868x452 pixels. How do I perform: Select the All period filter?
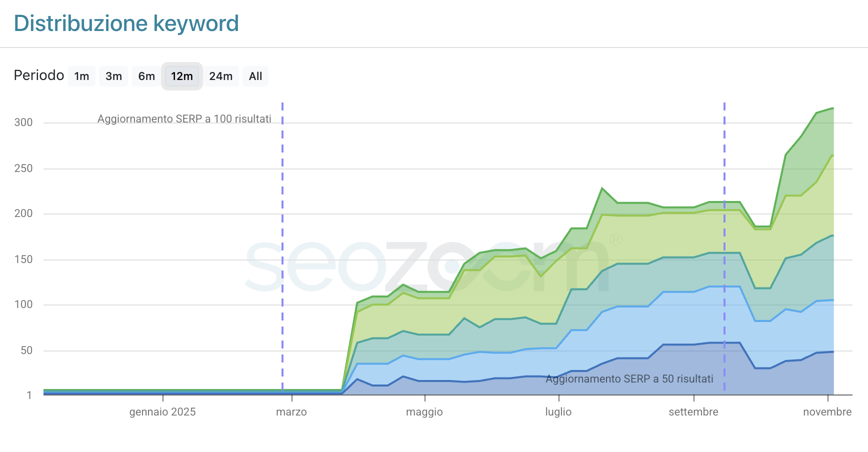coord(255,76)
